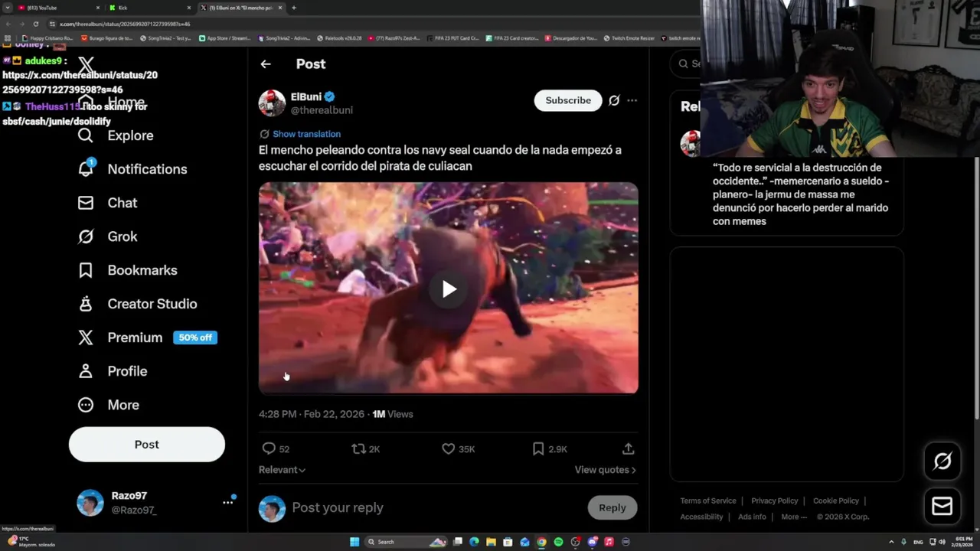The height and width of the screenshot is (551, 980).
Task: Click the browser reload button
Action: click(35, 24)
